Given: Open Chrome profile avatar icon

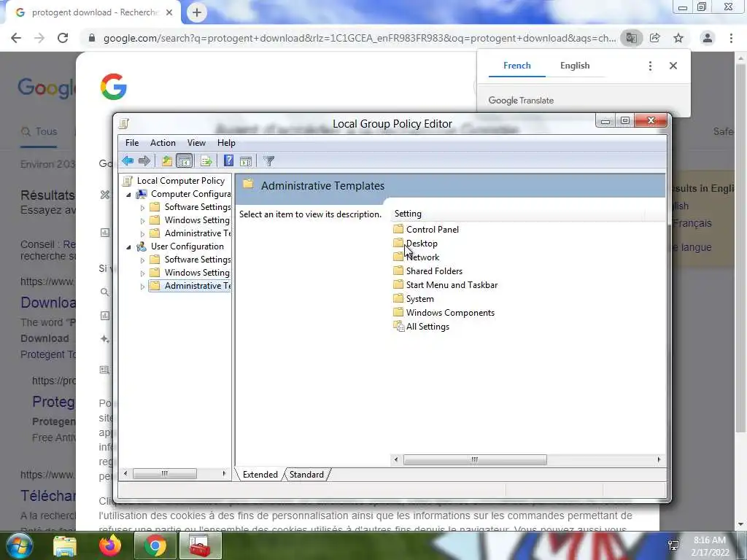Looking at the screenshot, I should (x=708, y=38).
